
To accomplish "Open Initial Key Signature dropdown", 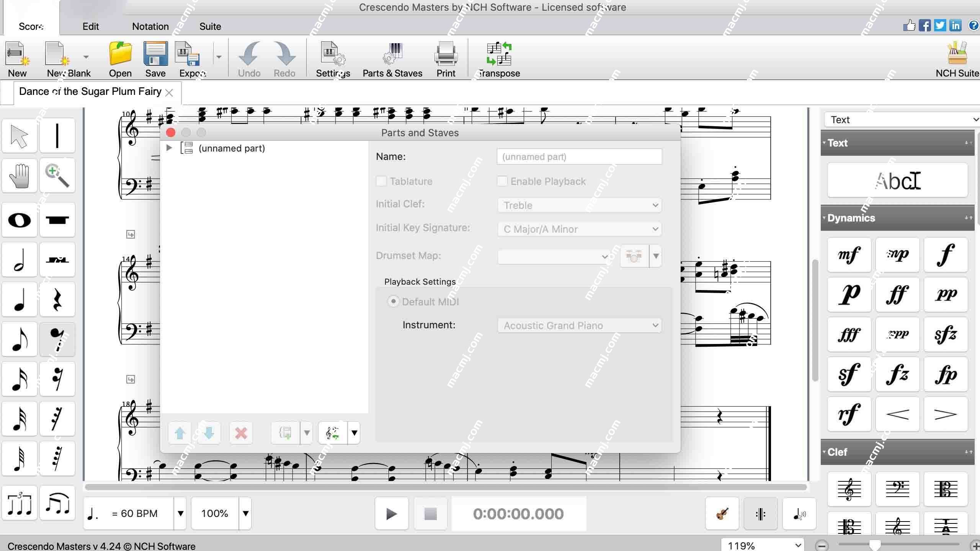I will point(580,229).
